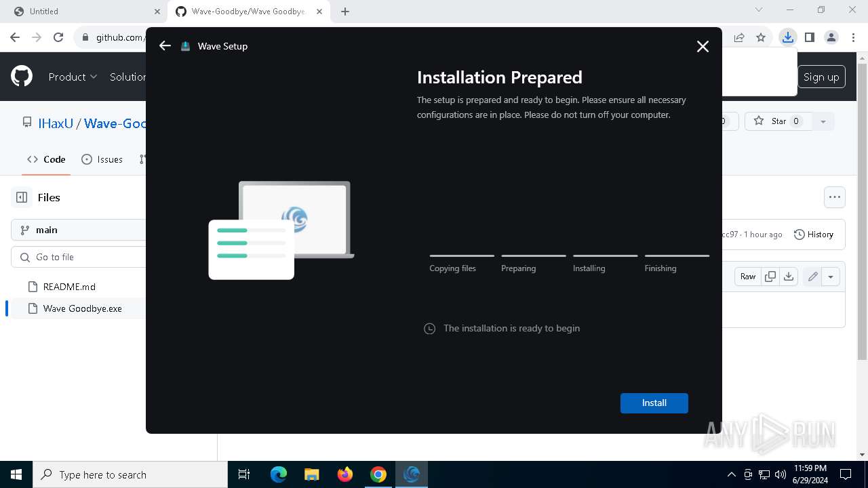The height and width of the screenshot is (488, 868).
Task: Click the page vertical scrollbar
Action: click(863, 211)
